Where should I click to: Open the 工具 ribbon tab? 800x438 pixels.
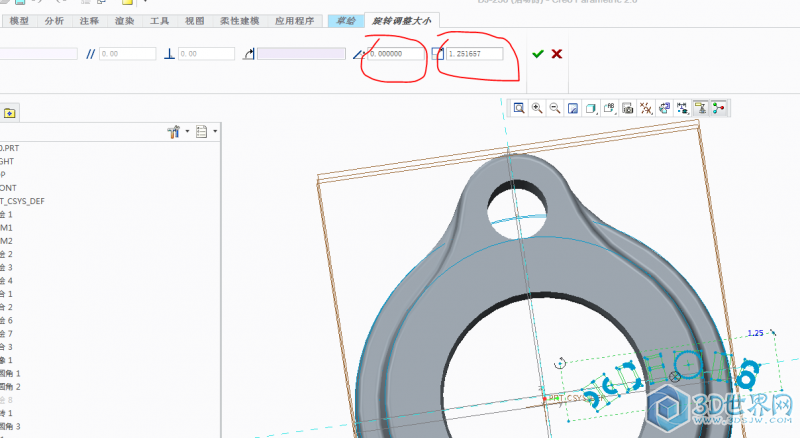tap(159, 21)
